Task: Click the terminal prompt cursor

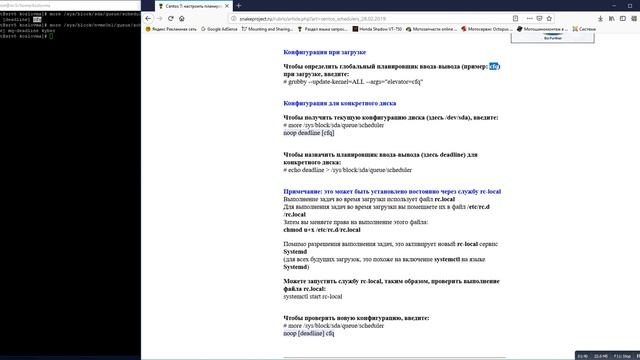Action: (51, 36)
